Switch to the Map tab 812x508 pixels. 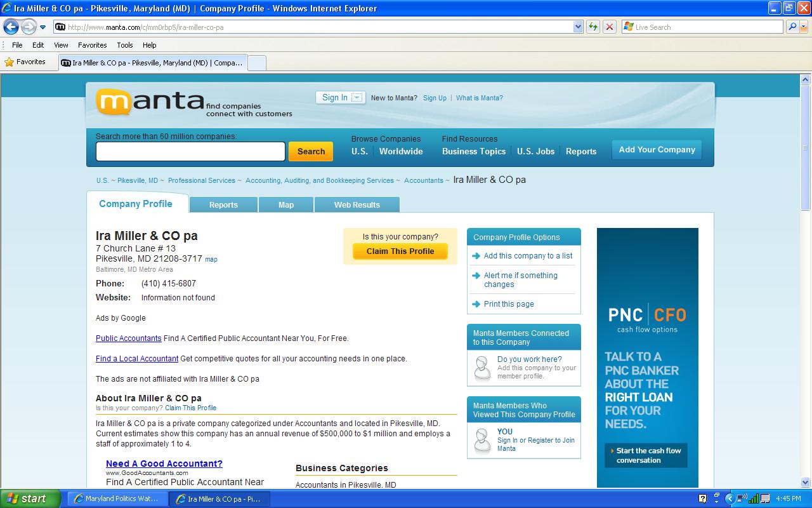coord(286,204)
